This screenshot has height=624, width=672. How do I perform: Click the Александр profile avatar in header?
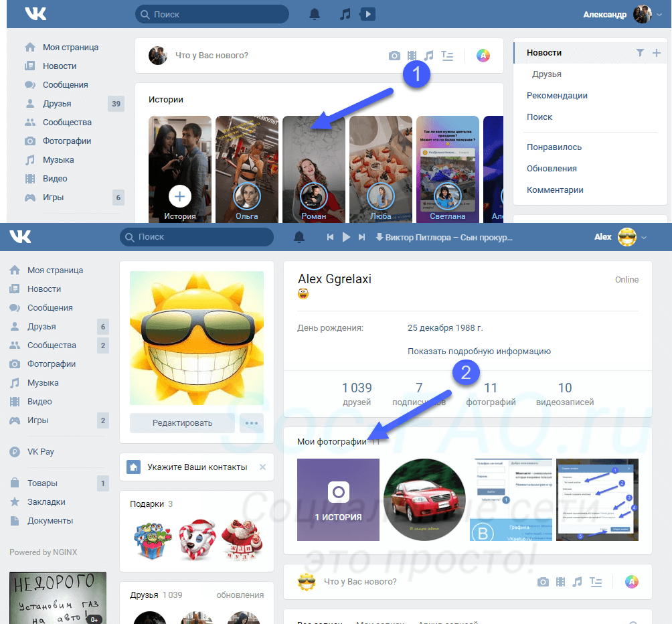pos(643,14)
